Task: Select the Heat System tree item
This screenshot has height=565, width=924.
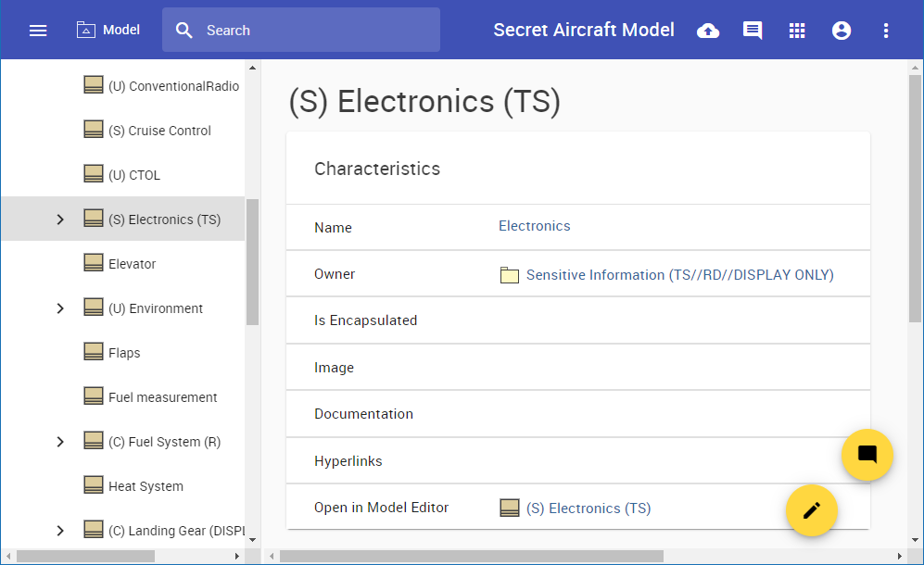Action: tap(146, 486)
